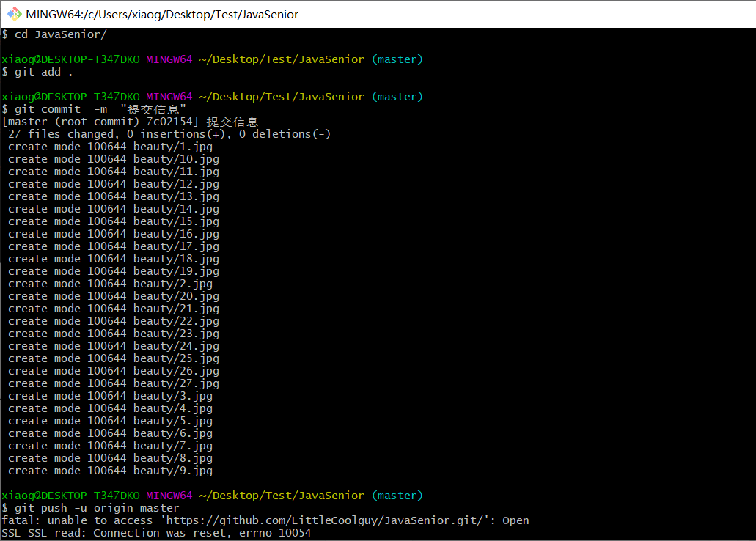This screenshot has height=541, width=756.
Task: Click the beauty/20.jpg line
Action: [114, 297]
